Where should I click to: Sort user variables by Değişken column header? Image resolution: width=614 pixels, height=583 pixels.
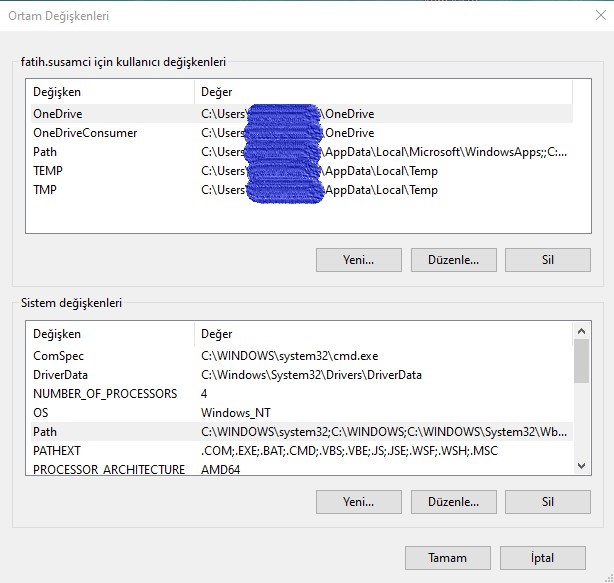[108, 92]
